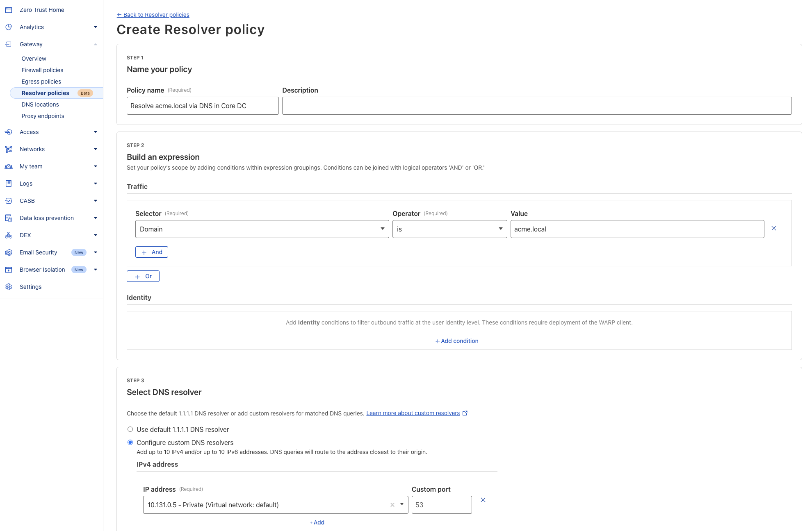Expand the IP address dropdown

[402, 504]
